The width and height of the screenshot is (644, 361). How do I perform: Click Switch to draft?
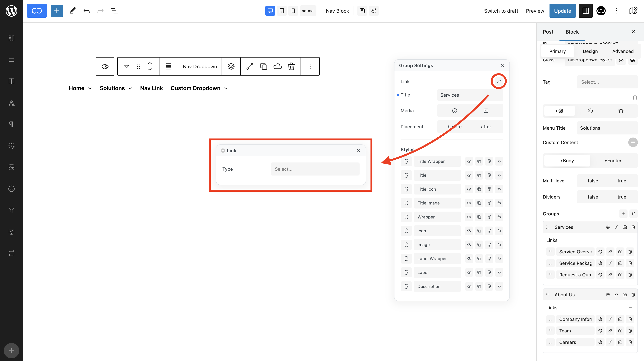click(501, 11)
